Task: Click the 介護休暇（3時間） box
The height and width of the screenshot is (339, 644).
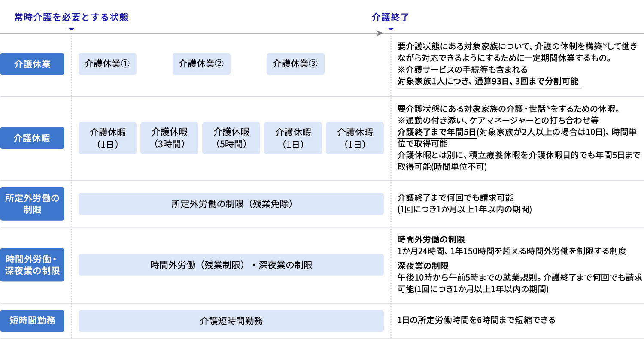Action: [169, 138]
